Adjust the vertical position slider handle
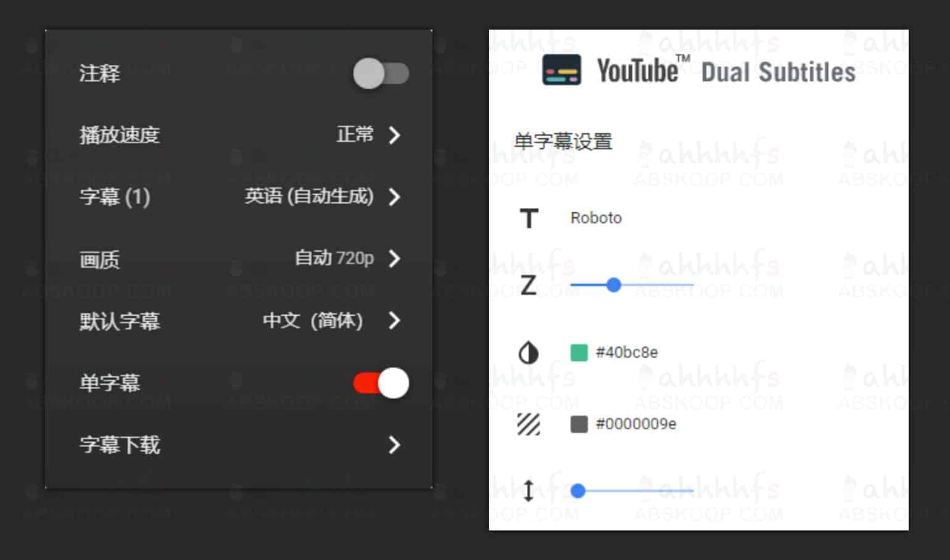 (578, 491)
